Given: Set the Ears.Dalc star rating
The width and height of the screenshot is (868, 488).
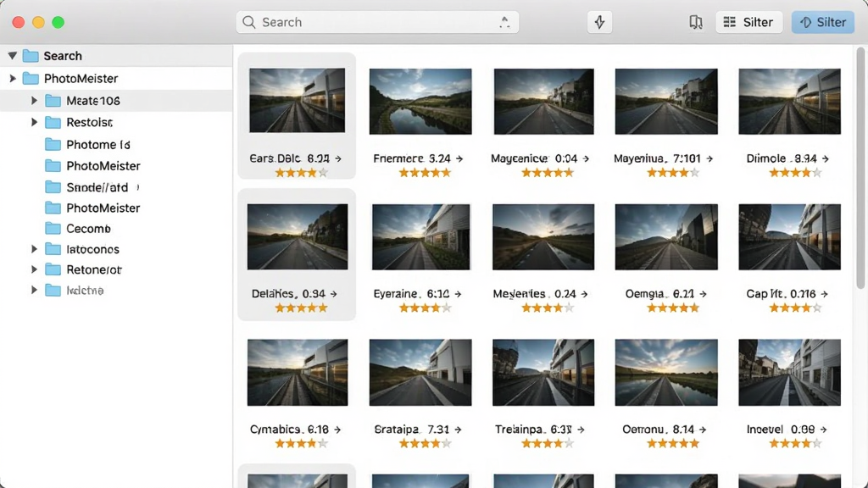Looking at the screenshot, I should tap(302, 173).
